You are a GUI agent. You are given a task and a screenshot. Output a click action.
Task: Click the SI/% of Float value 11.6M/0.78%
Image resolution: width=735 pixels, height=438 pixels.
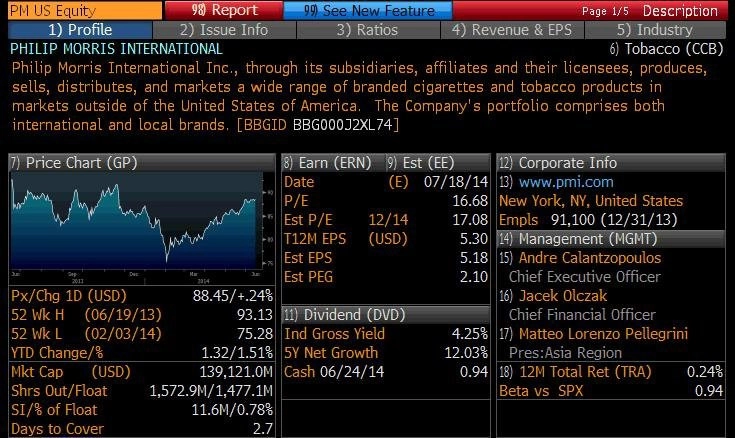[232, 410]
